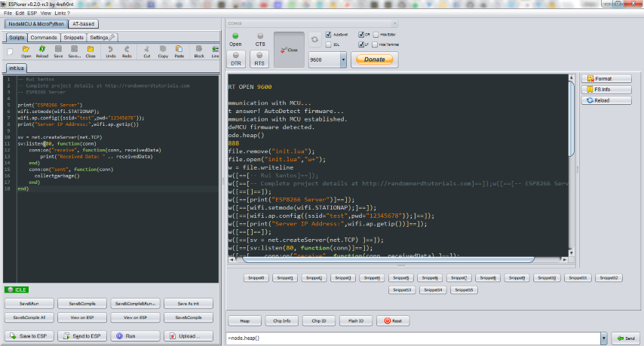The image size is (644, 346).
Task: Click the Paste clipboard icon
Action: 179,51
